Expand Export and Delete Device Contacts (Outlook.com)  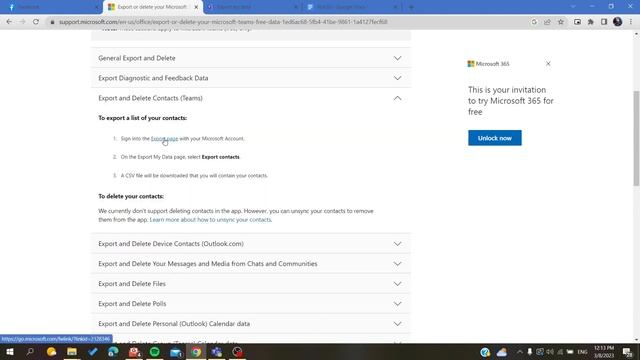tap(251, 244)
